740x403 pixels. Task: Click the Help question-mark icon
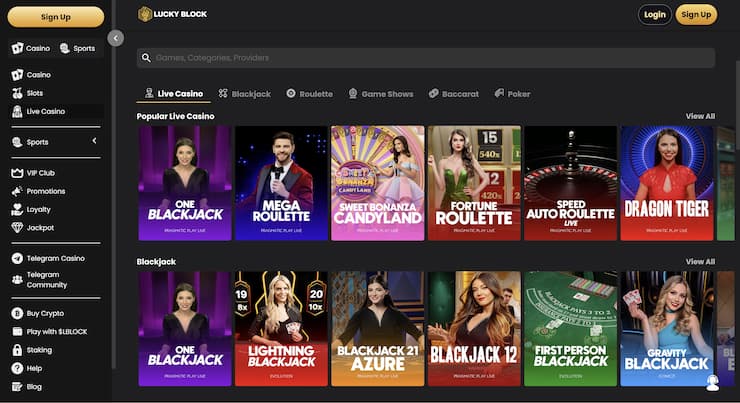click(17, 368)
